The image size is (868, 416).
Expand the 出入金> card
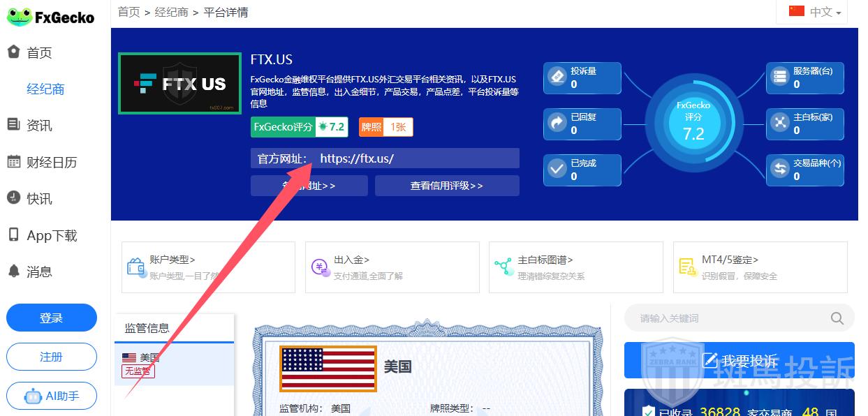coord(392,267)
